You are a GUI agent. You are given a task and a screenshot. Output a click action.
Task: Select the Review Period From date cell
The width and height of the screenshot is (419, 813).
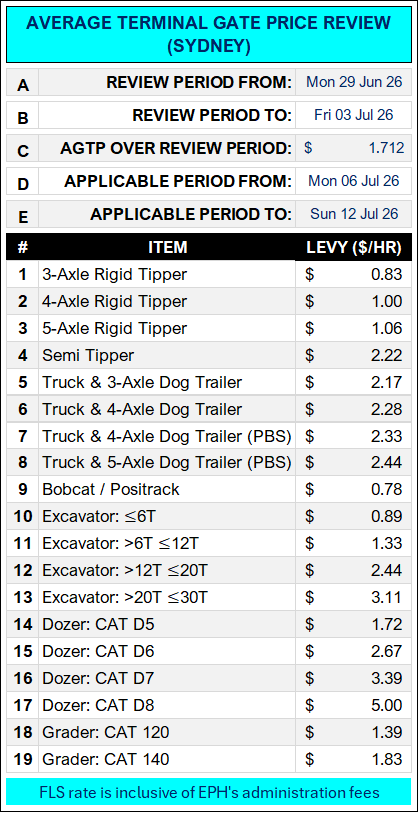(354, 82)
